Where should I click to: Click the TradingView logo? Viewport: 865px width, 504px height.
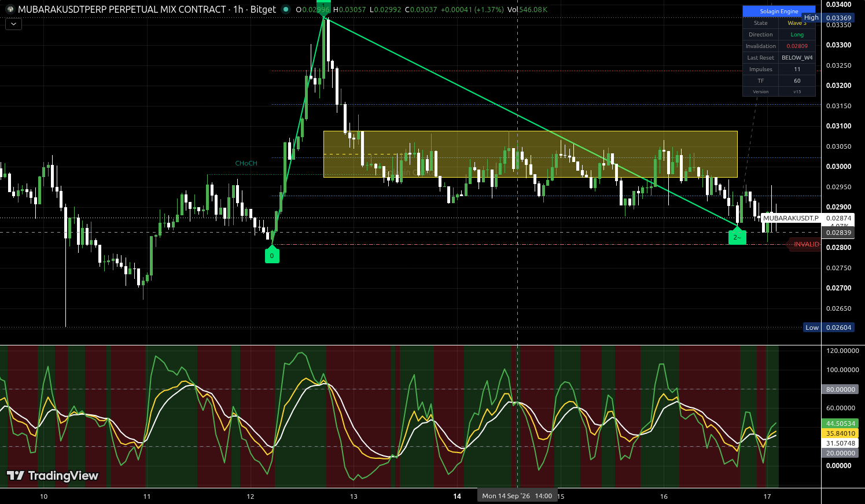(53, 476)
